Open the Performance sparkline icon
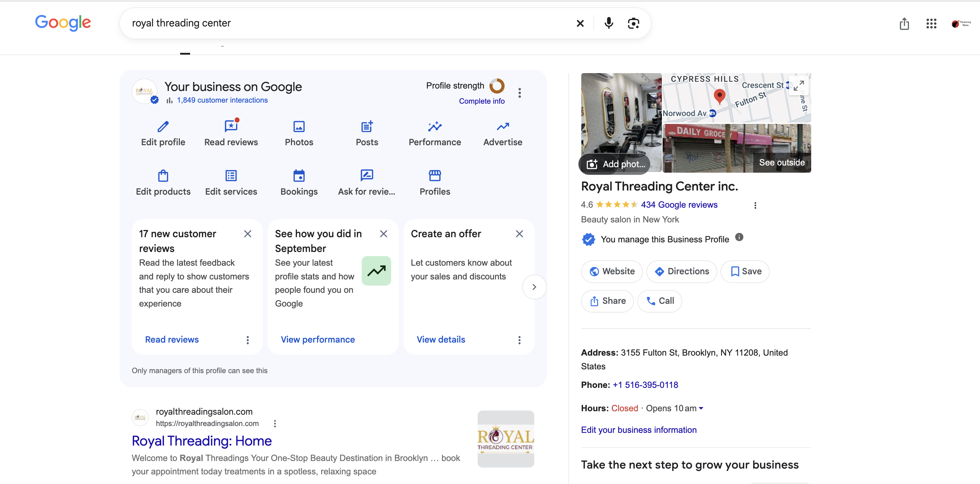The image size is (980, 484). pos(435,126)
